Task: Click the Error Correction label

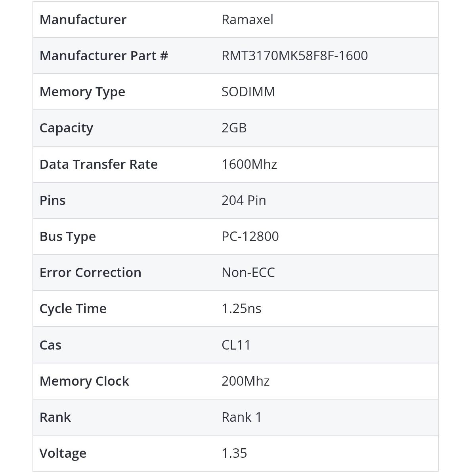Action: click(x=90, y=273)
